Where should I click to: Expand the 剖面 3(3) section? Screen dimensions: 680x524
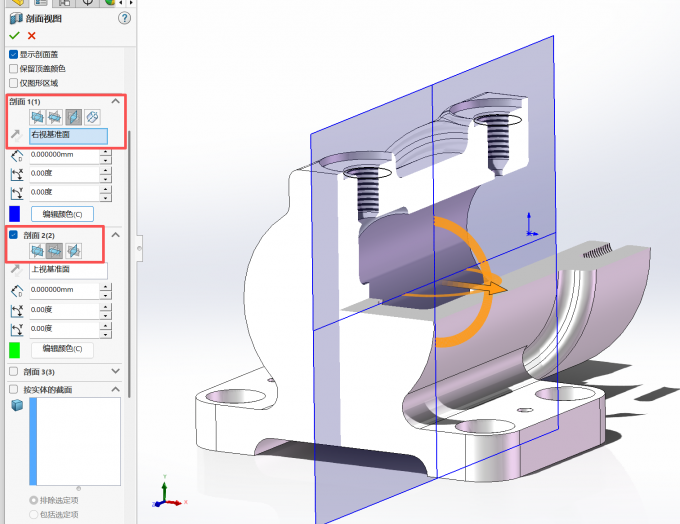point(115,371)
